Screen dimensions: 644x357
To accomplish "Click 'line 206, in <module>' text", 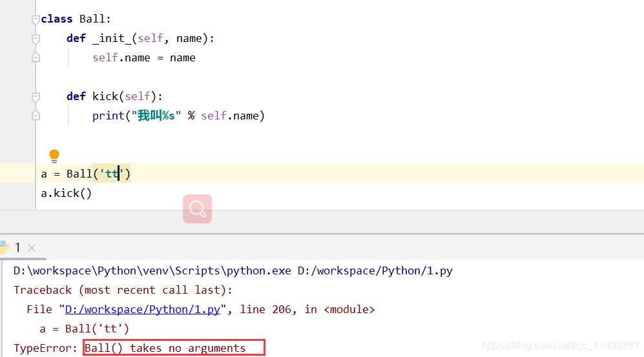I will coord(307,309).
